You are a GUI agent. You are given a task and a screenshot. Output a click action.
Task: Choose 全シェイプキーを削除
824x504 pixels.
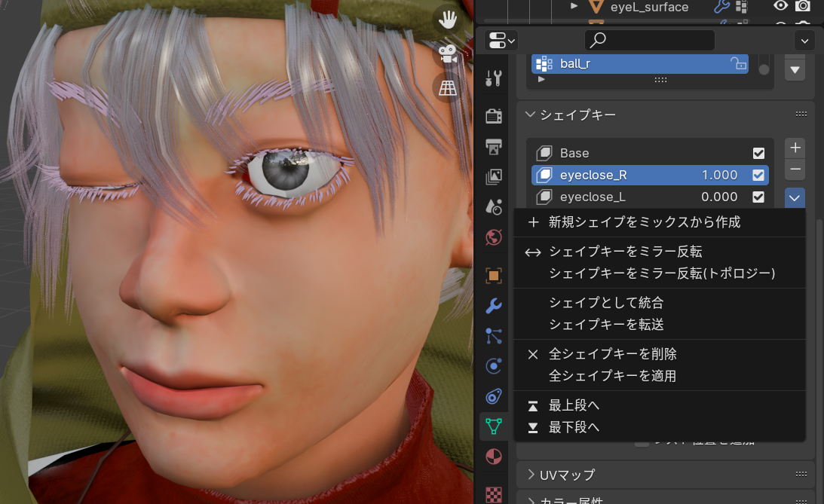click(660, 354)
